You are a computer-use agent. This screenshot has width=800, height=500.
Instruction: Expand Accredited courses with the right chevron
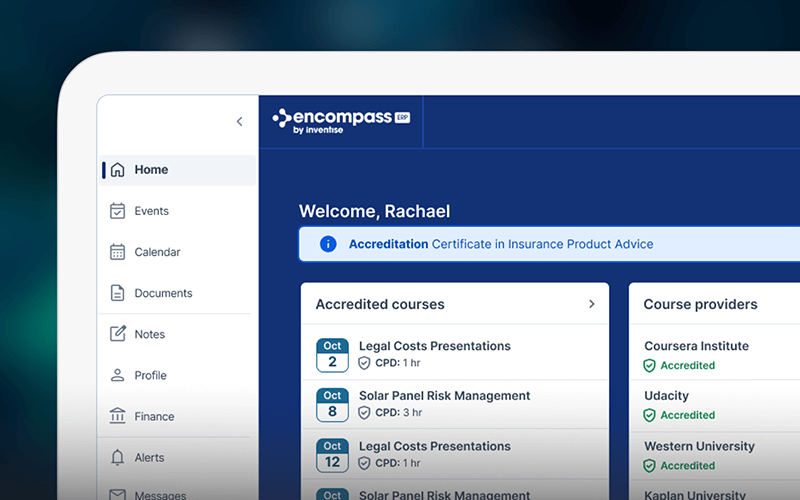click(591, 304)
